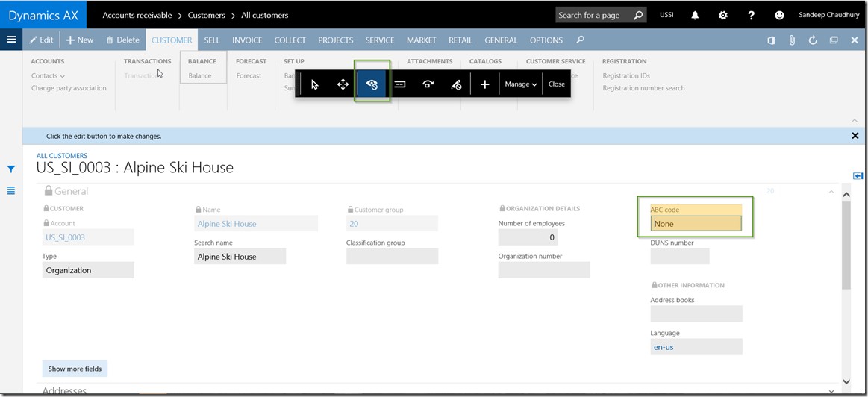The image size is (868, 397).
Task: Click the Refresh icon in action bar
Action: click(x=813, y=40)
